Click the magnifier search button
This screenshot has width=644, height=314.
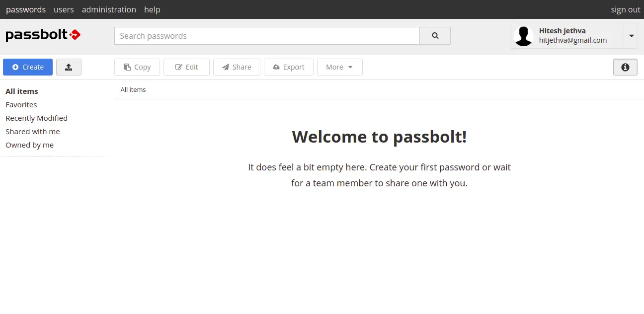(x=435, y=36)
